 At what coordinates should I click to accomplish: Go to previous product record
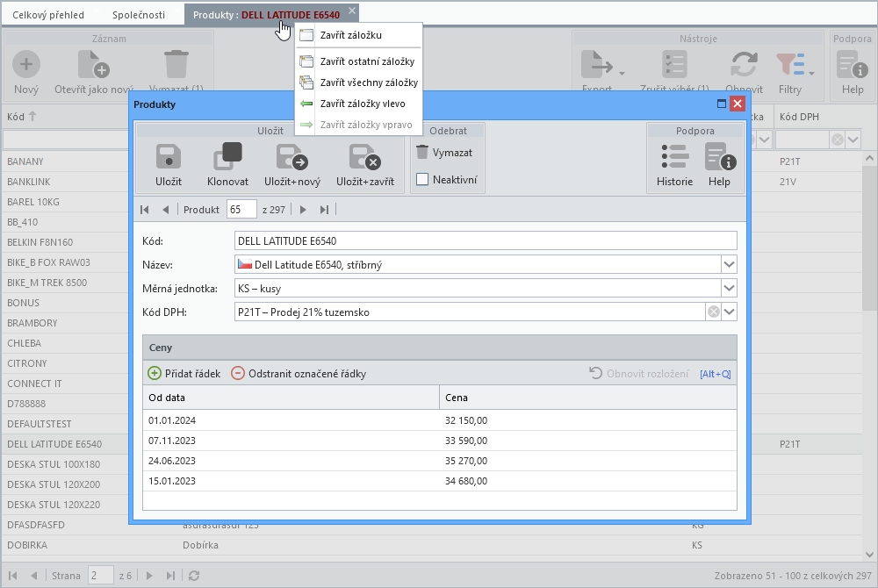pyautogui.click(x=165, y=210)
